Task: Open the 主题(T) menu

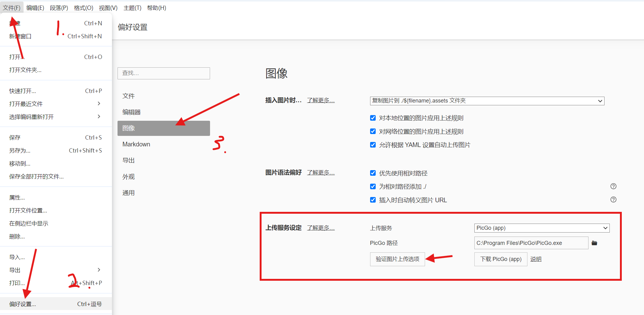Action: [132, 8]
